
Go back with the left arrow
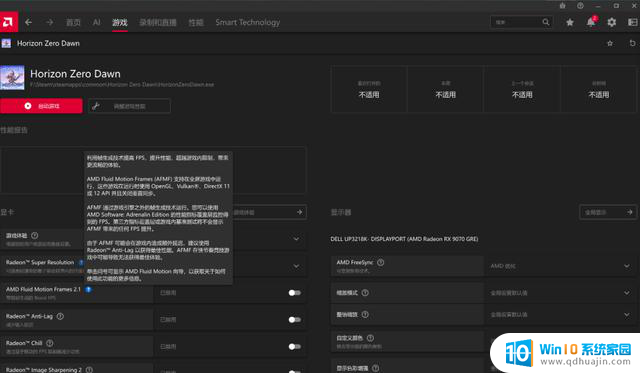tap(28, 22)
